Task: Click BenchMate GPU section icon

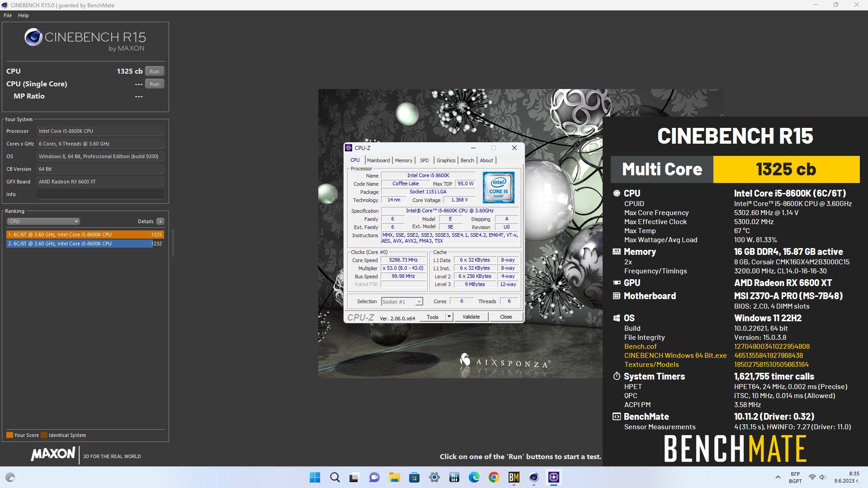Action: pyautogui.click(x=617, y=283)
